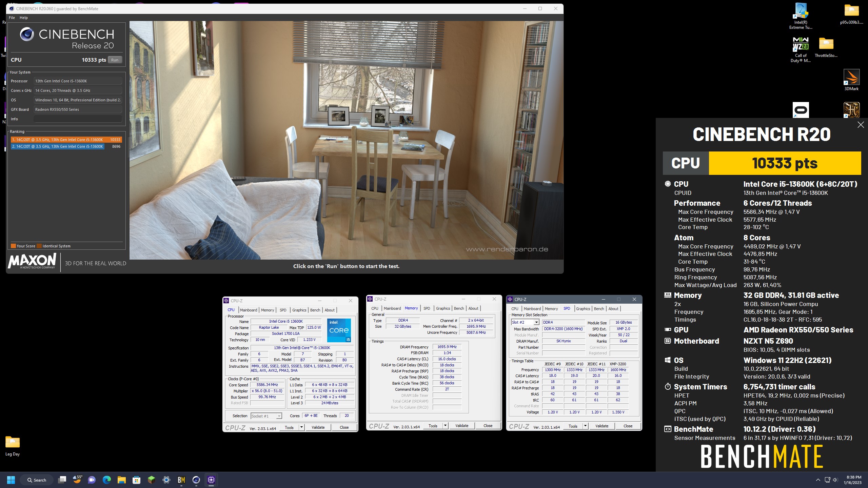Image resolution: width=868 pixels, height=488 pixels.
Task: Click Close button in CPU-Z Memory window
Action: (x=488, y=426)
